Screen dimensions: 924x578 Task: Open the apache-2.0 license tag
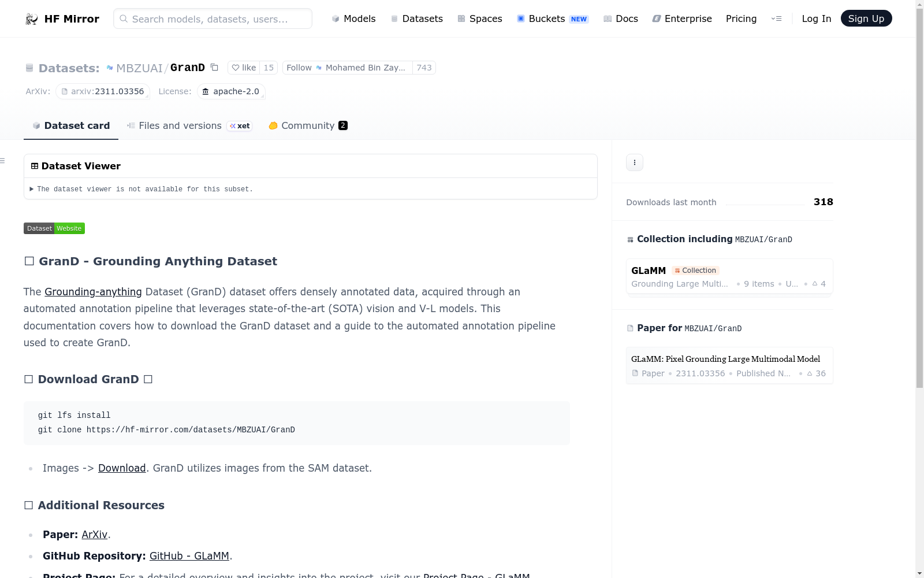point(231,91)
